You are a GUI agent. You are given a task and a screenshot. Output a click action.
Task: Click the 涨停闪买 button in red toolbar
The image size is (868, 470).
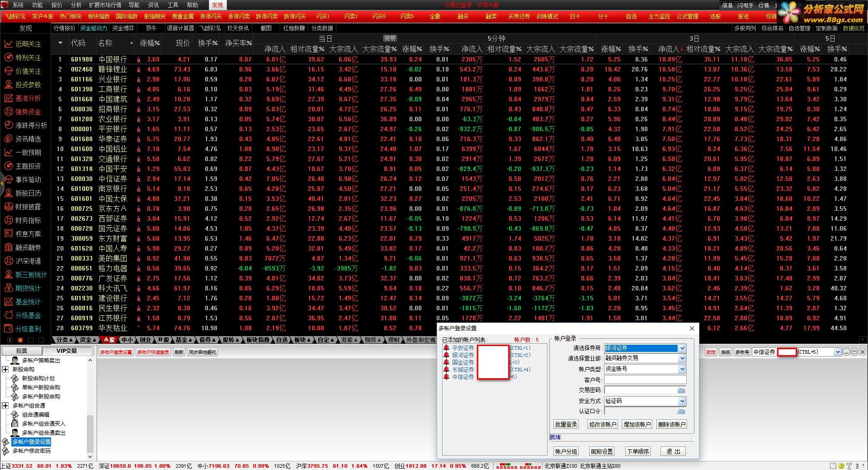[211, 16]
